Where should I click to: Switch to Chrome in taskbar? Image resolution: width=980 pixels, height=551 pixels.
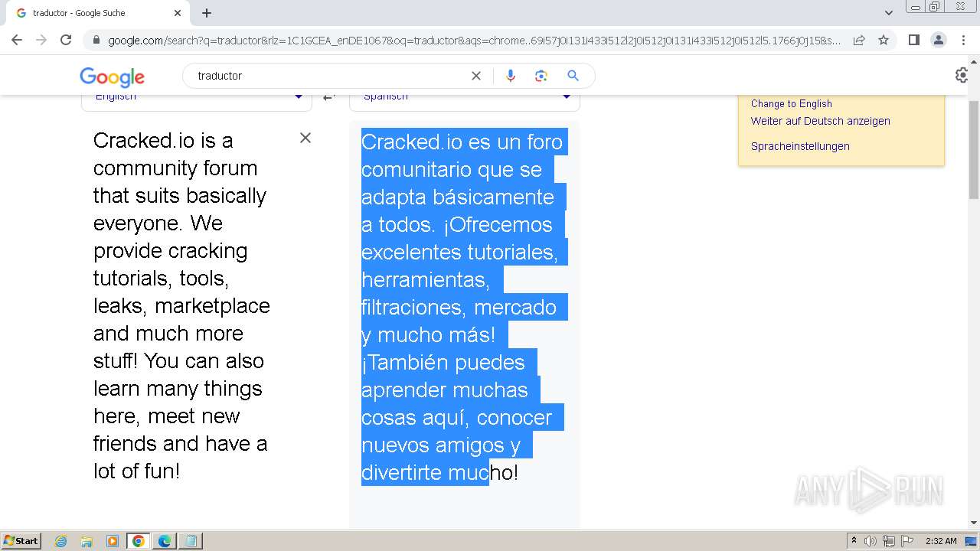click(x=139, y=541)
